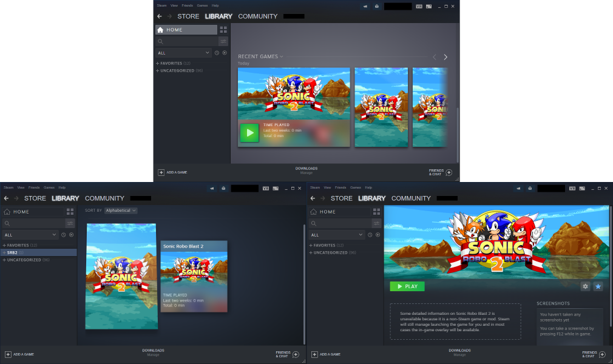
Task: Open announcements megaphone icon in top window
Action: click(x=365, y=6)
